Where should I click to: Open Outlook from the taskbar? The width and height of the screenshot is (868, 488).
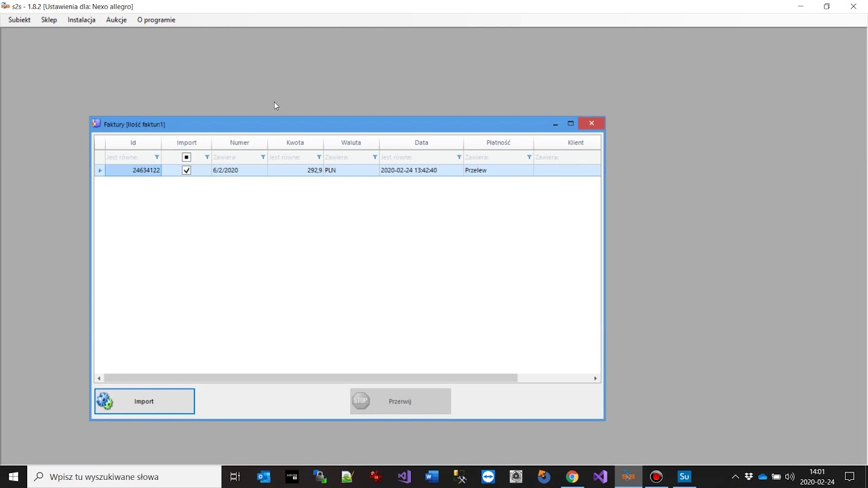(264, 476)
